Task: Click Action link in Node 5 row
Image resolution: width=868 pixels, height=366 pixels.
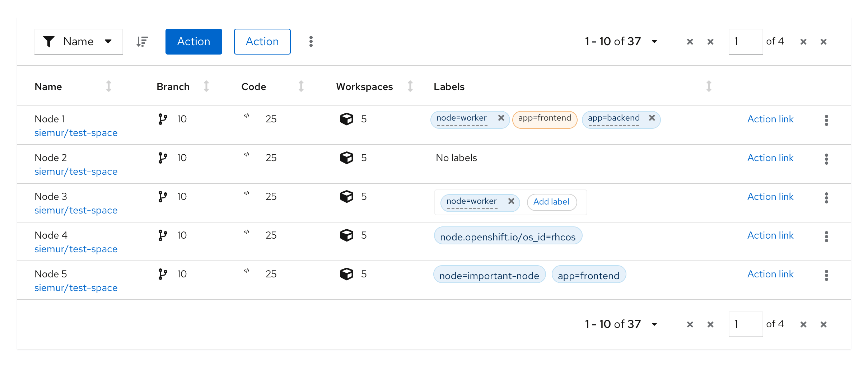Action: (770, 274)
